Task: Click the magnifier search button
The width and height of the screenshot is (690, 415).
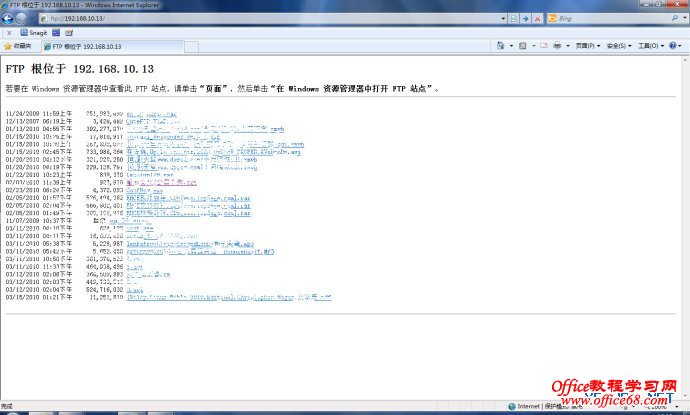Action: click(x=675, y=18)
